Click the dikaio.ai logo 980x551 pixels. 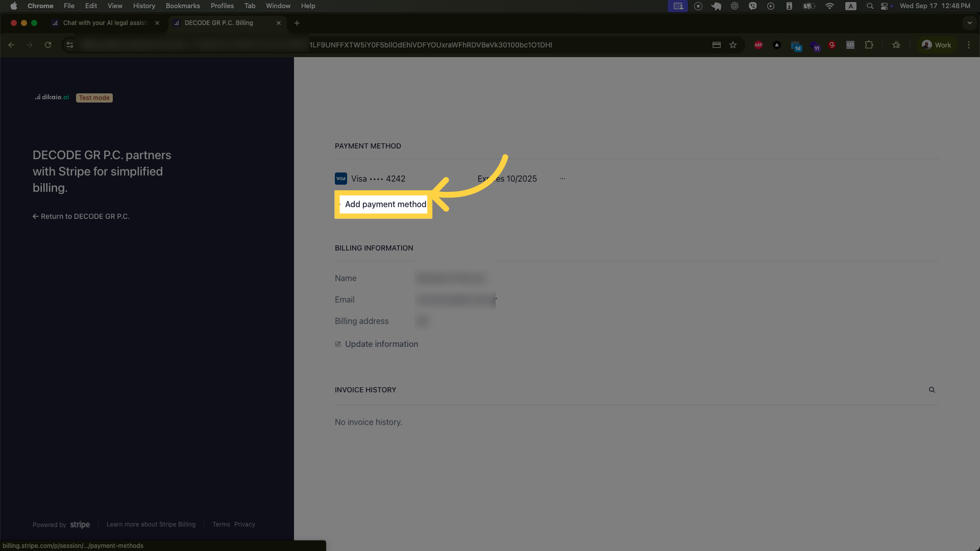[x=52, y=97]
